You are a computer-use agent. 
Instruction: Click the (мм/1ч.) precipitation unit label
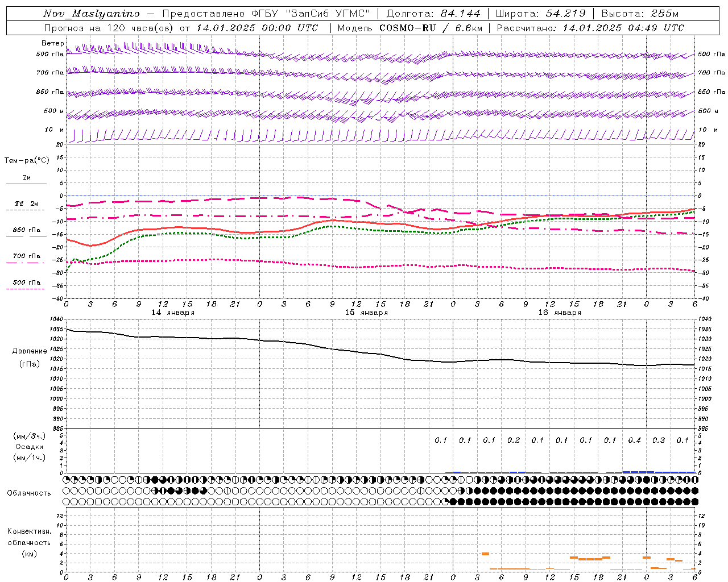(30, 458)
